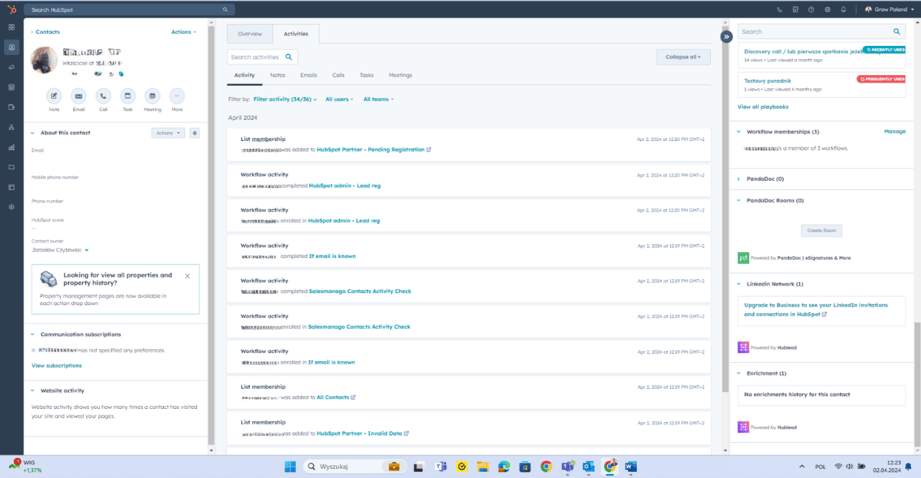Open the Contacts icon in left navigation
The height and width of the screenshot is (478, 921).
point(12,47)
